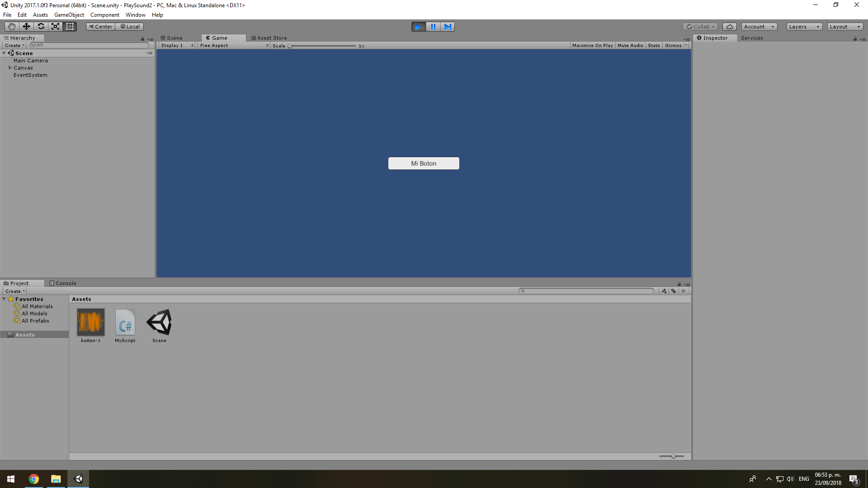Select the Hand tool in toolbar
This screenshot has height=488, width=868.
[x=12, y=27]
